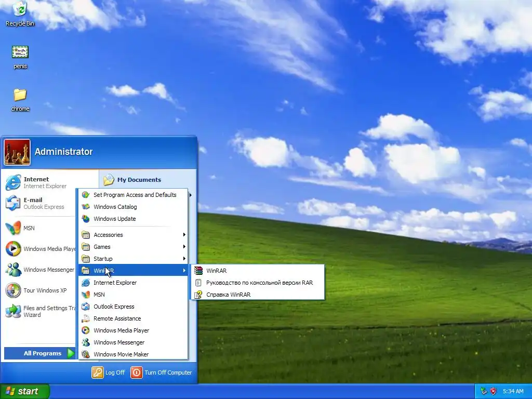Expand the Games submenu

click(133, 247)
